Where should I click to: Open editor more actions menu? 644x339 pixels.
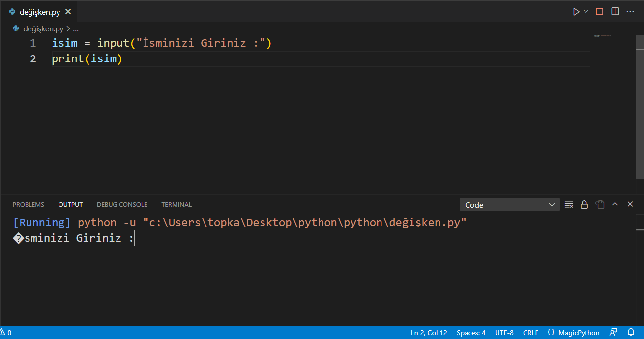(x=631, y=12)
